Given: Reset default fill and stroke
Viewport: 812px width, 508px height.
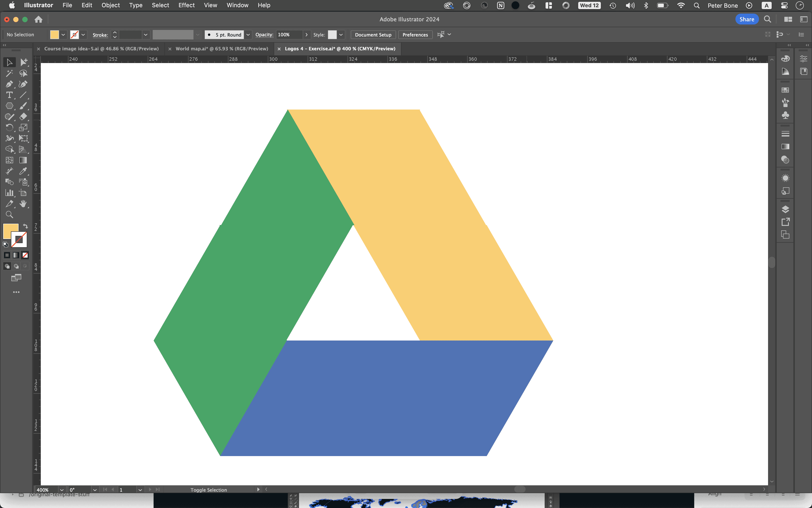Looking at the screenshot, I should tap(5, 245).
